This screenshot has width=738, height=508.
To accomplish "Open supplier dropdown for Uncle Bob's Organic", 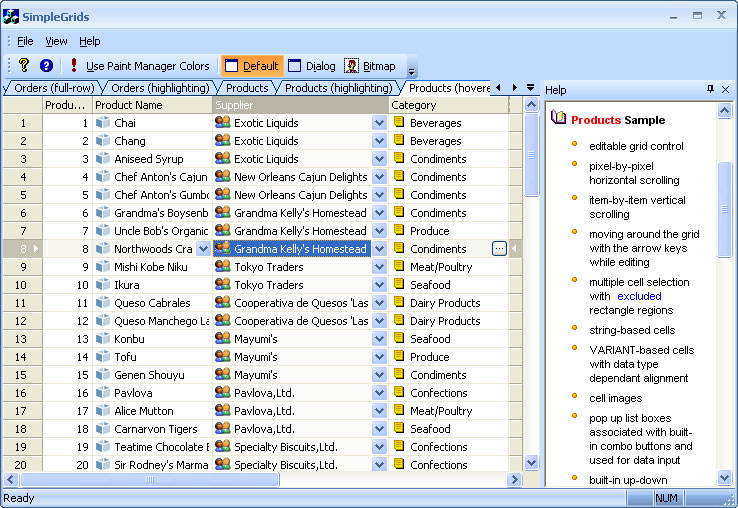I will pyautogui.click(x=379, y=231).
